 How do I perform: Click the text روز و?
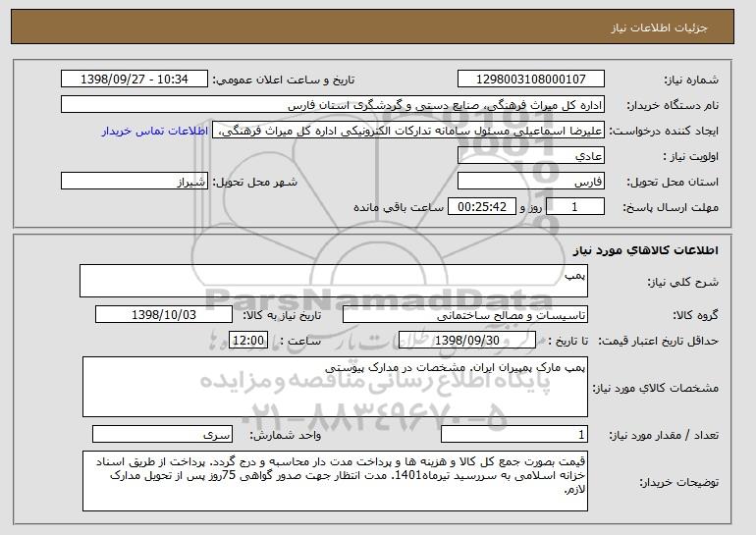531,207
